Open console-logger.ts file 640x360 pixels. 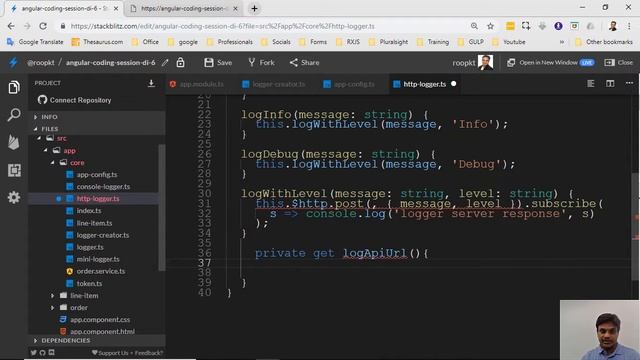coord(103,187)
